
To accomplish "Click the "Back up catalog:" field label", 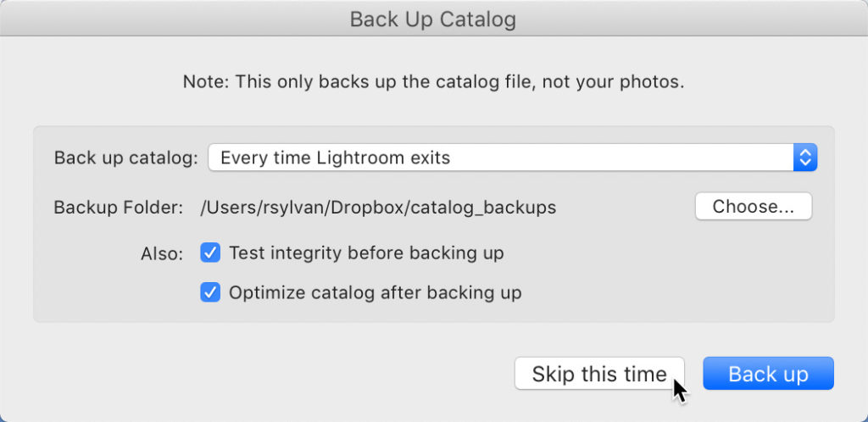I will pos(125,158).
